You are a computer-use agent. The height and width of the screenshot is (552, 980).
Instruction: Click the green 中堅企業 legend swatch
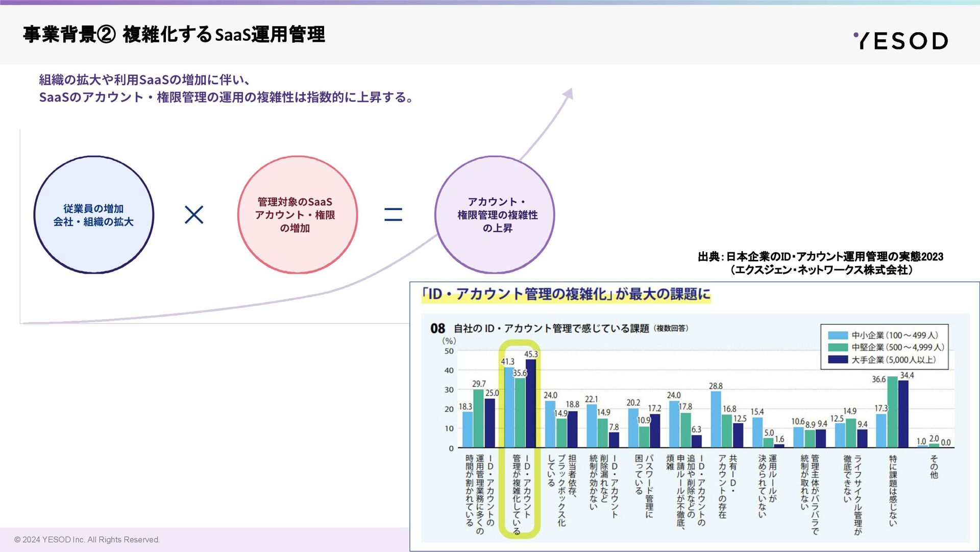point(837,347)
